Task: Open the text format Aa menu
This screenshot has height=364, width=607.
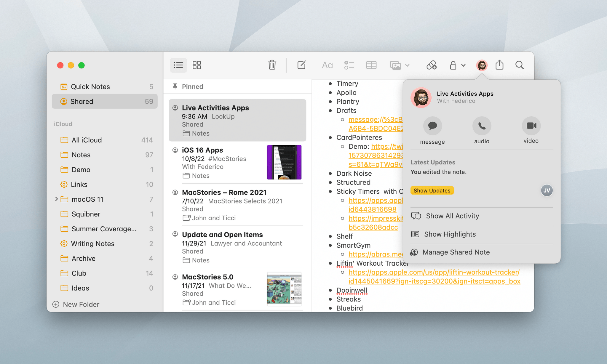Action: [327, 65]
